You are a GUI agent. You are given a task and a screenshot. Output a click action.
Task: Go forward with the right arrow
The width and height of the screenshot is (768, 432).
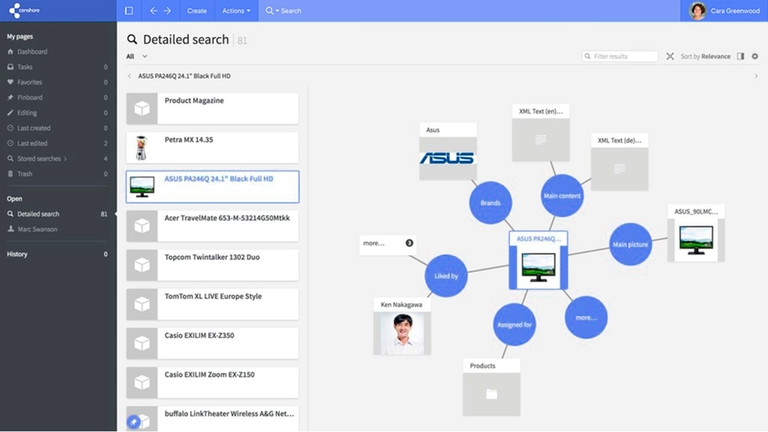click(167, 10)
